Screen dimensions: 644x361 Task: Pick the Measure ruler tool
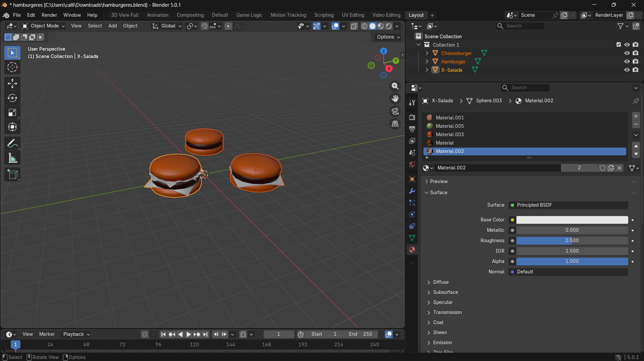coord(12,158)
